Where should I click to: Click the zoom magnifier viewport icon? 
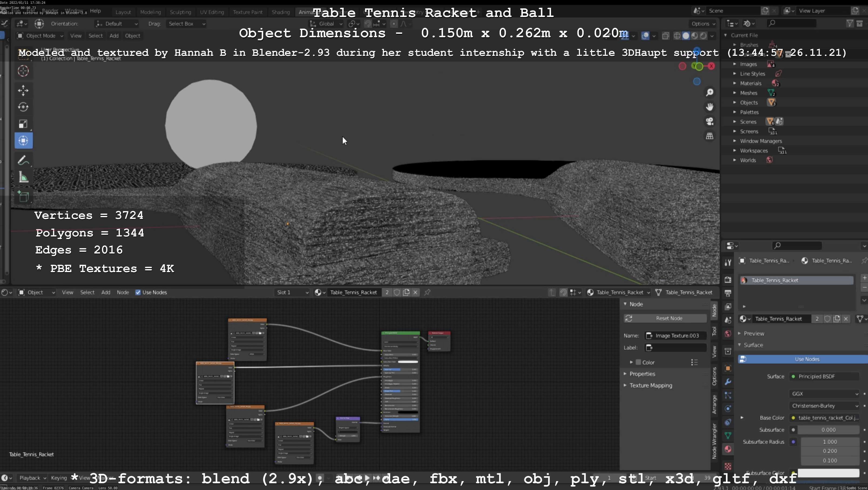pos(710,92)
